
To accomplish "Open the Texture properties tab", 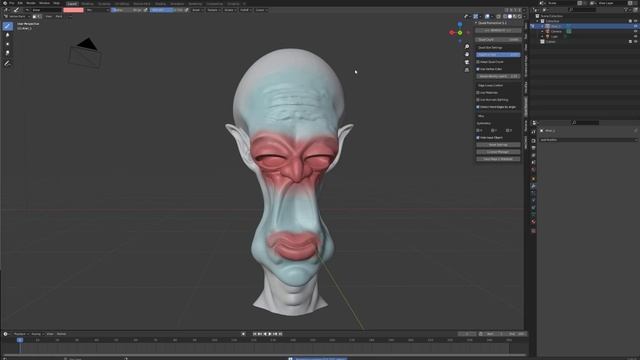I will tap(533, 231).
